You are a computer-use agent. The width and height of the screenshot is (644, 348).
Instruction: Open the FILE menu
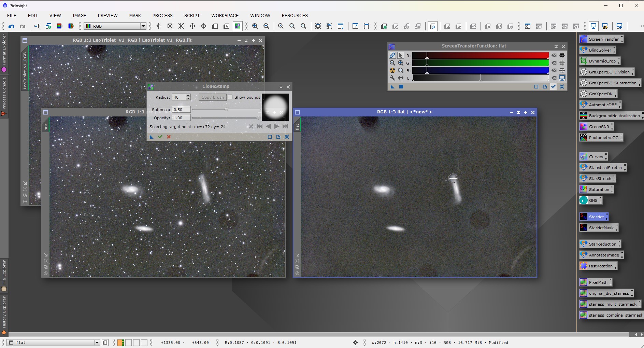(x=12, y=15)
